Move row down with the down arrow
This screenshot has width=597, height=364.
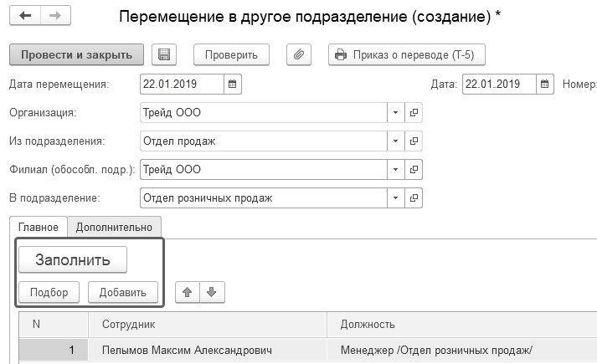(x=212, y=292)
